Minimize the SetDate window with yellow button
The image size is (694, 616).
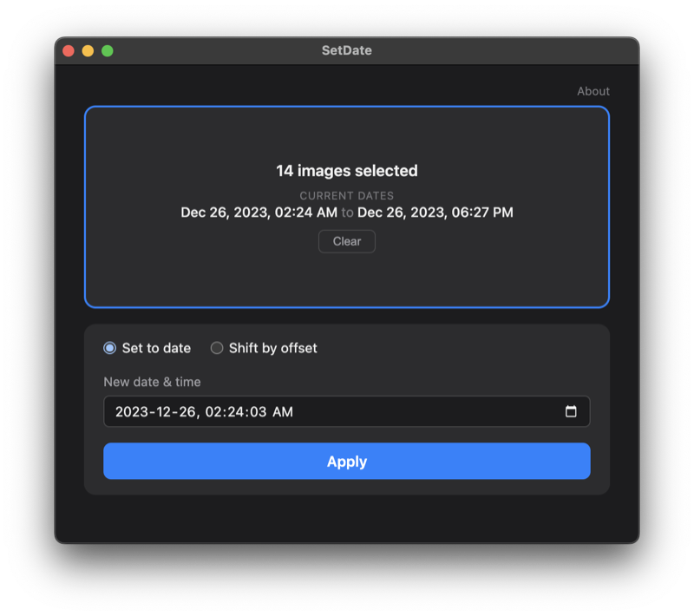(x=88, y=51)
